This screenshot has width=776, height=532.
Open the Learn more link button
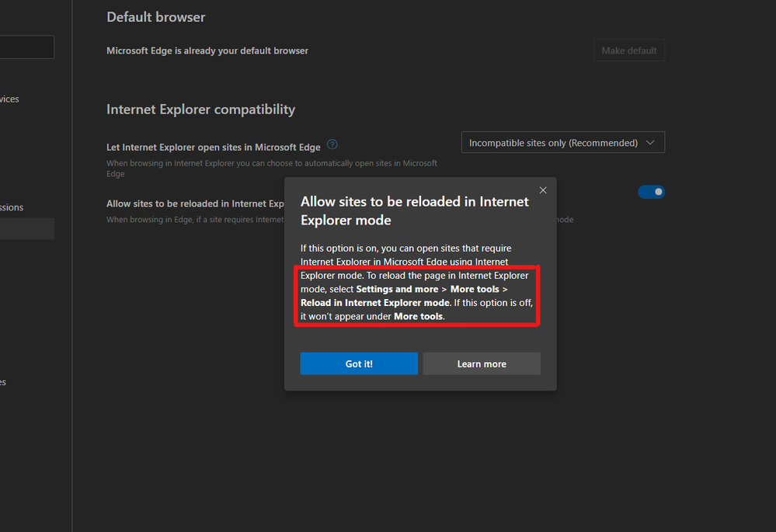tap(482, 363)
